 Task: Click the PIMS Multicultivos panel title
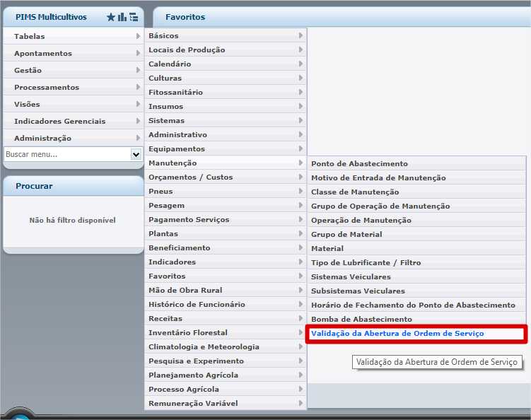click(x=51, y=17)
